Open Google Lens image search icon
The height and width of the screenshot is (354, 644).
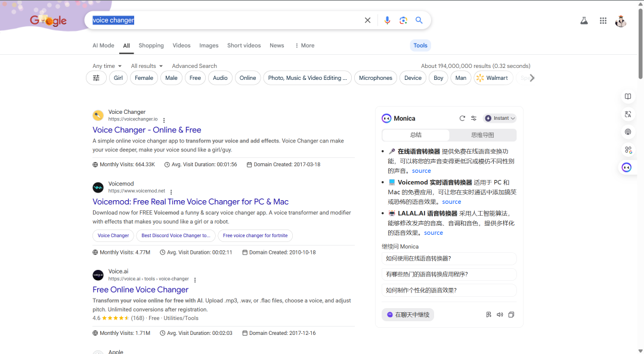(x=403, y=20)
